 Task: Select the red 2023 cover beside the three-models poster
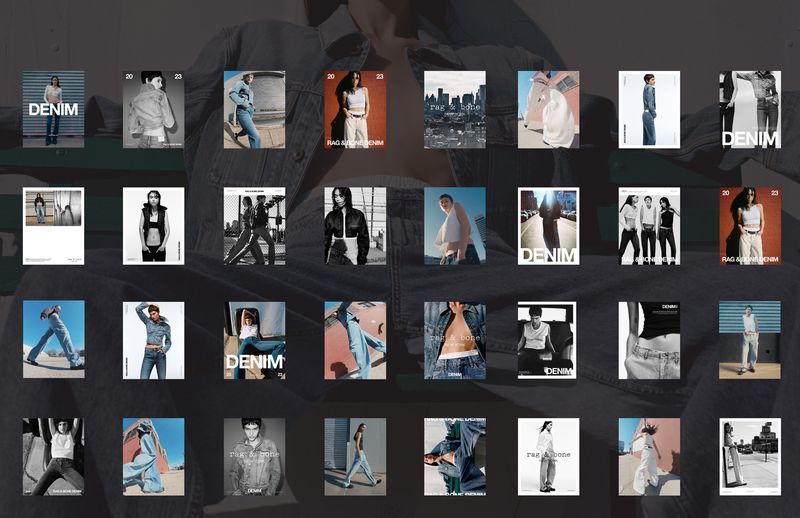tap(750, 226)
